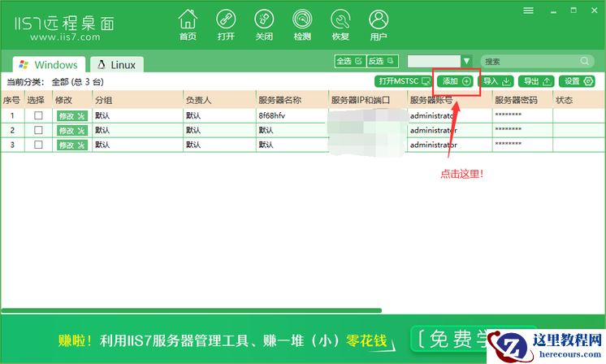Click the 导出 export button
The image size is (606, 364).
(536, 81)
